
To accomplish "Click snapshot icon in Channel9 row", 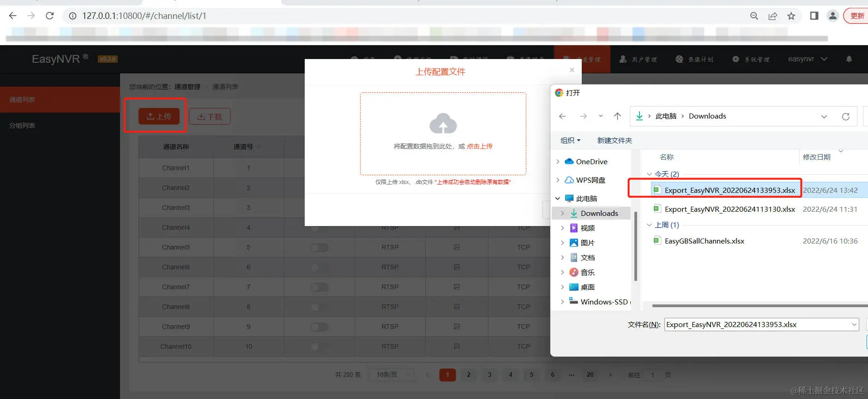I will pos(457,327).
